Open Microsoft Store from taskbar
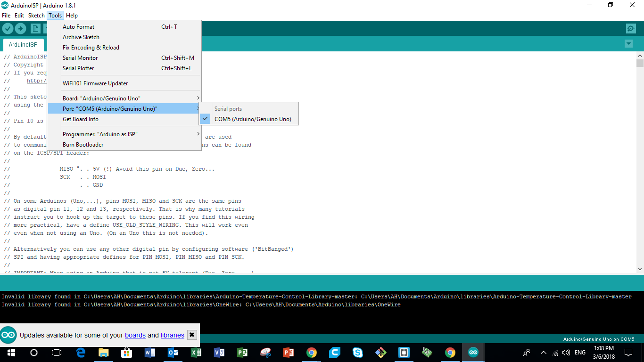 click(x=126, y=353)
